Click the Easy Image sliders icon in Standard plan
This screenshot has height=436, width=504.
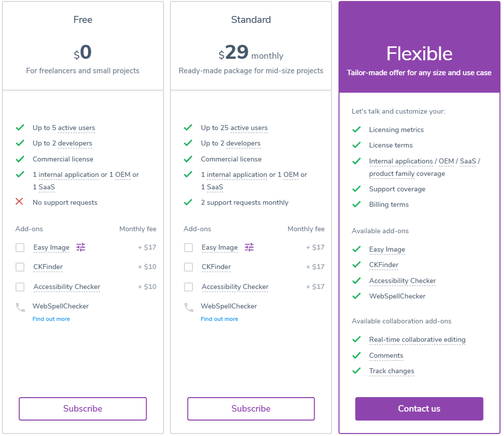point(249,247)
